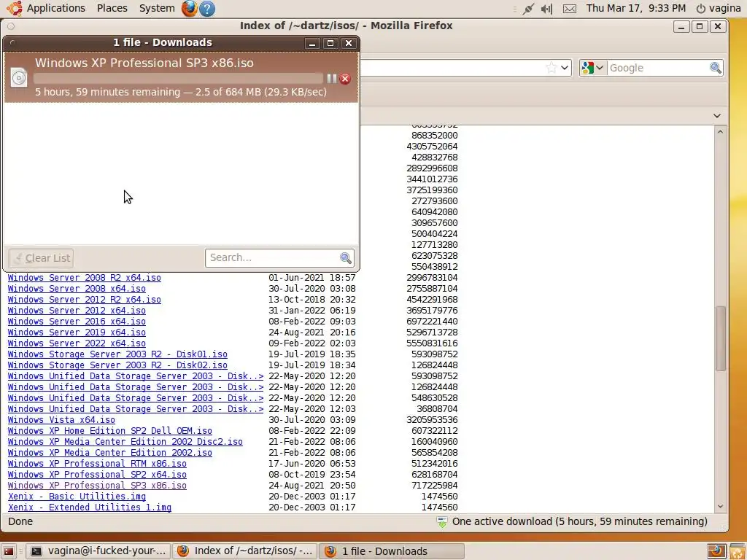This screenshot has height=560, width=747.
Task: Click file size 6972221440 for Server 2016
Action: tap(432, 322)
